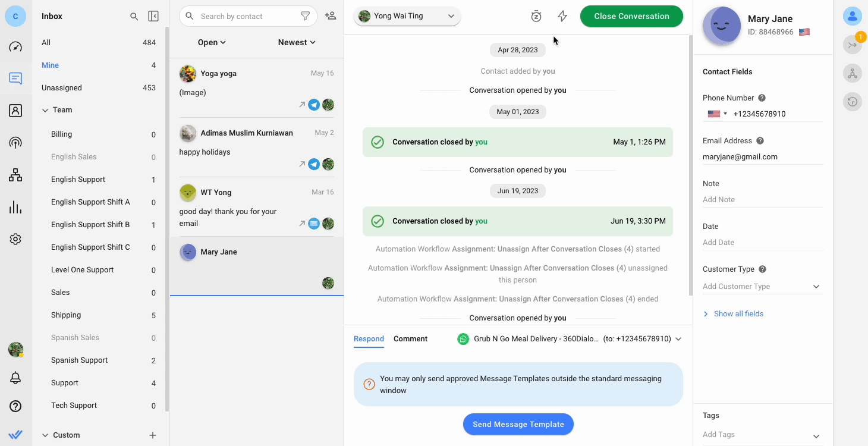Select the Shipping team inbox
868x446 pixels.
[99, 315]
